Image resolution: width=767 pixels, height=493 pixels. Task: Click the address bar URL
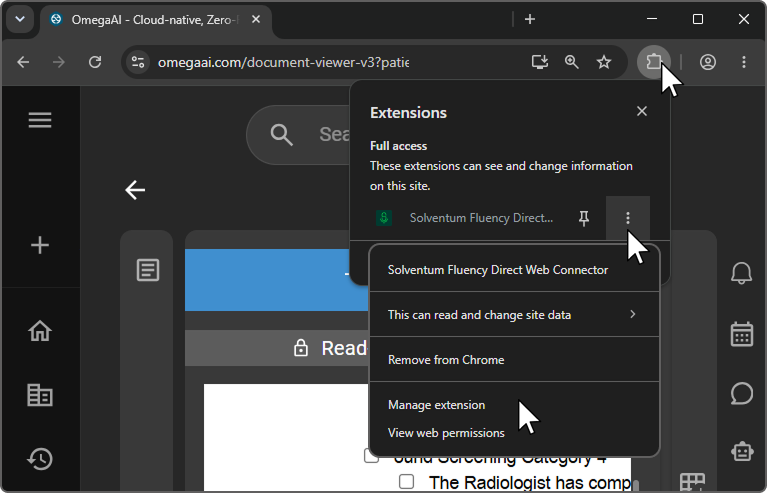(x=283, y=63)
